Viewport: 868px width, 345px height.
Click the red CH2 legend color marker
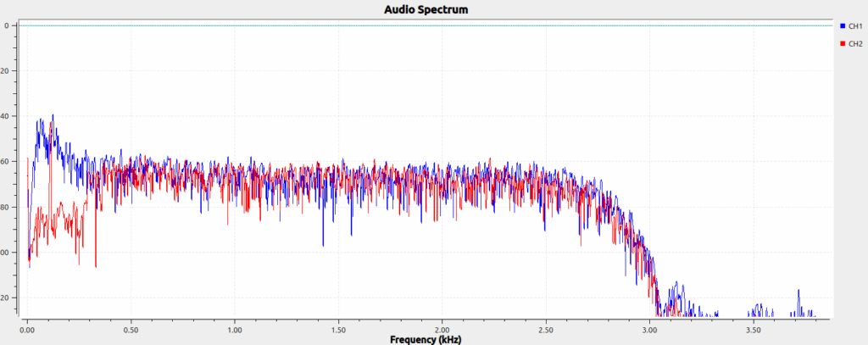[x=842, y=43]
